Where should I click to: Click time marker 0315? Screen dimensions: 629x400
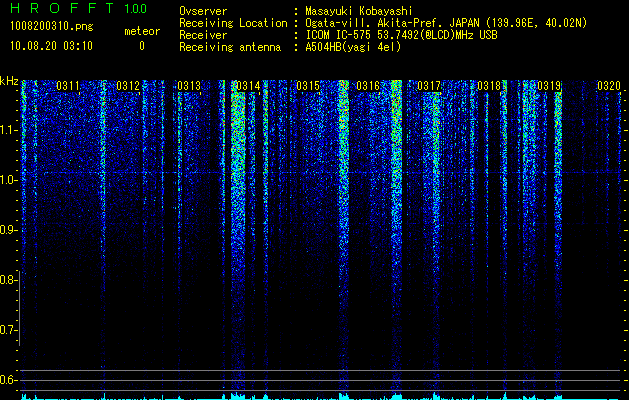(308, 86)
